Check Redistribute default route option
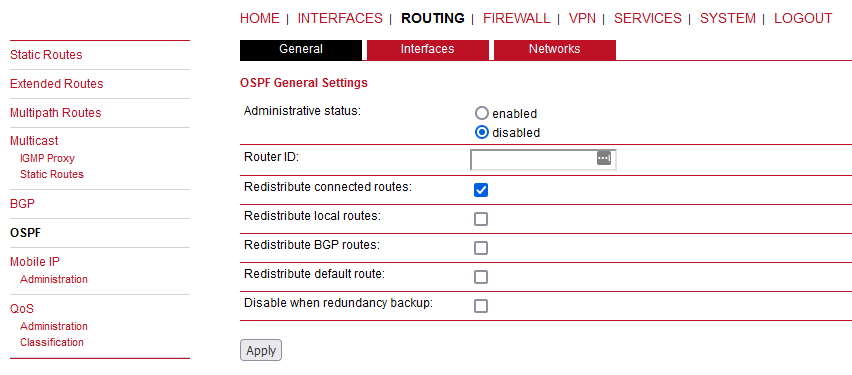Image resolution: width=852 pixels, height=375 pixels. 481,277
